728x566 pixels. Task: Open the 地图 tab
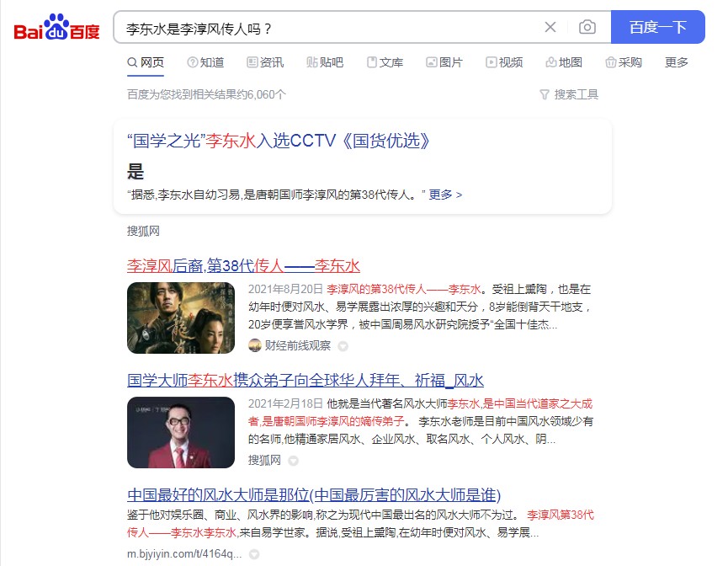click(x=564, y=62)
